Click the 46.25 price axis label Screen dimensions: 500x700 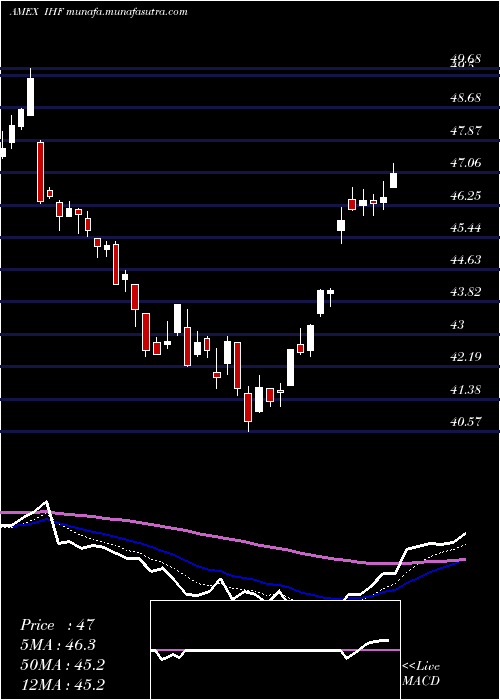tap(466, 196)
